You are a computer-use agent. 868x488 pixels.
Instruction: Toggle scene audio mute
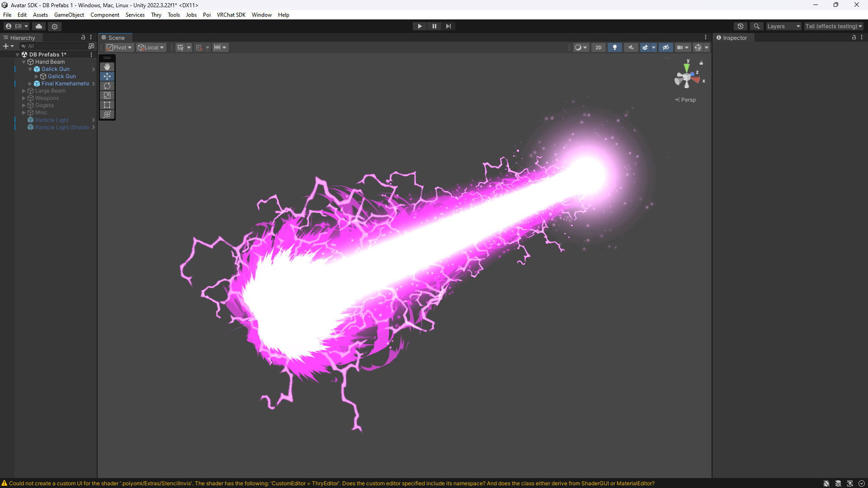click(631, 47)
